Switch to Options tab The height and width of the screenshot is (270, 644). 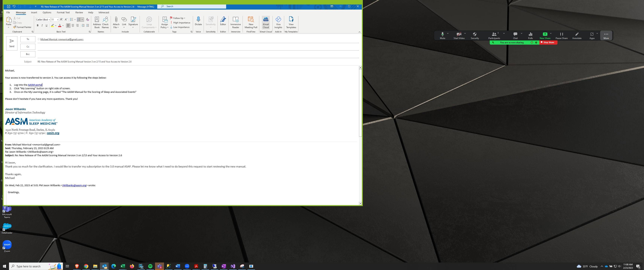tap(47, 12)
